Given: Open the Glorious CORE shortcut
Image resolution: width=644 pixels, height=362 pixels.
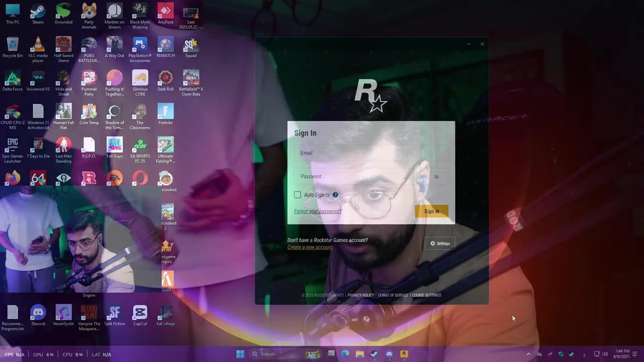Looking at the screenshot, I should [x=140, y=83].
